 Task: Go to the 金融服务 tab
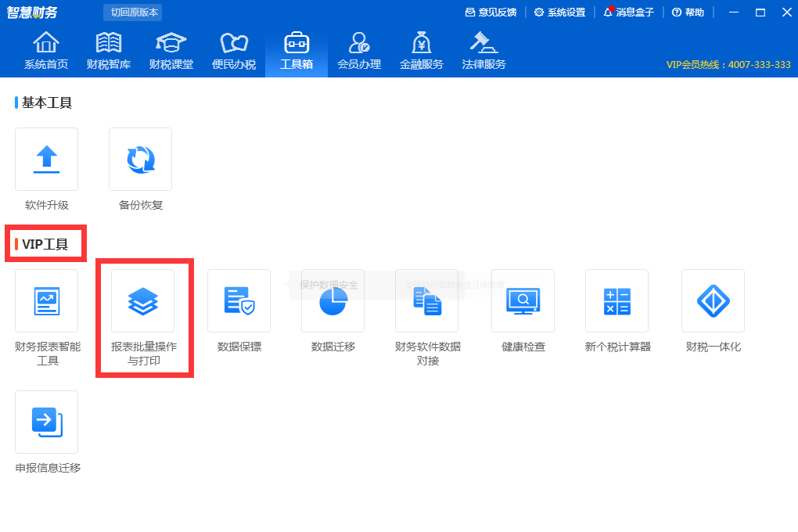pyautogui.click(x=421, y=49)
